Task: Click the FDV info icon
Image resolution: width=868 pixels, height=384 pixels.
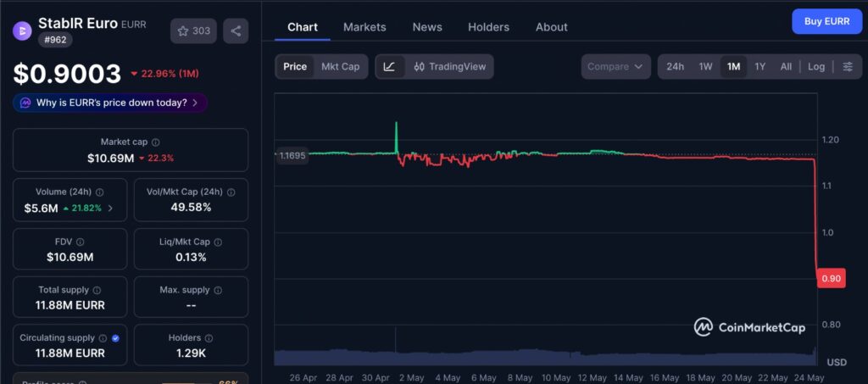Action: pos(81,242)
